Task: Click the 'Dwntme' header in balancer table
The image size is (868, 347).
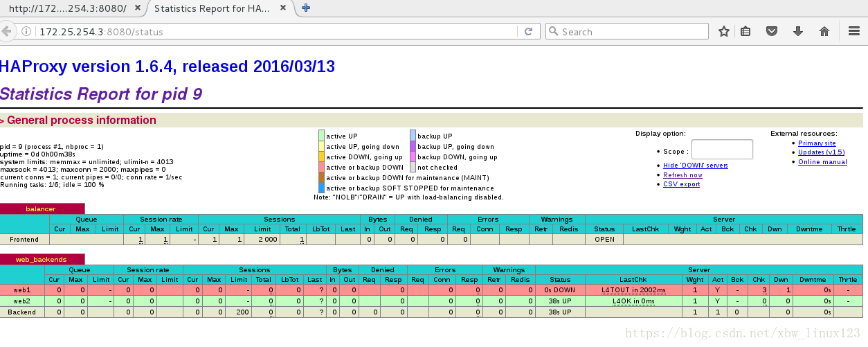Action: [x=808, y=229]
